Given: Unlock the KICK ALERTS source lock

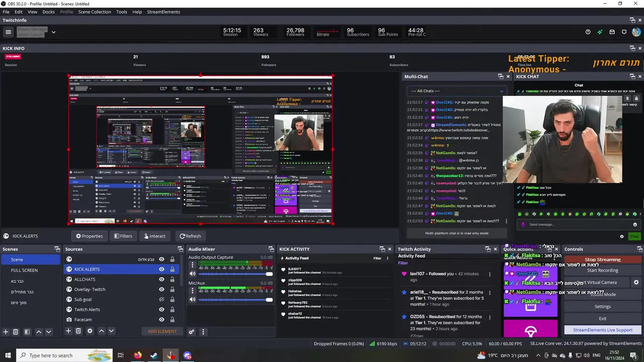Looking at the screenshot, I should point(172,269).
